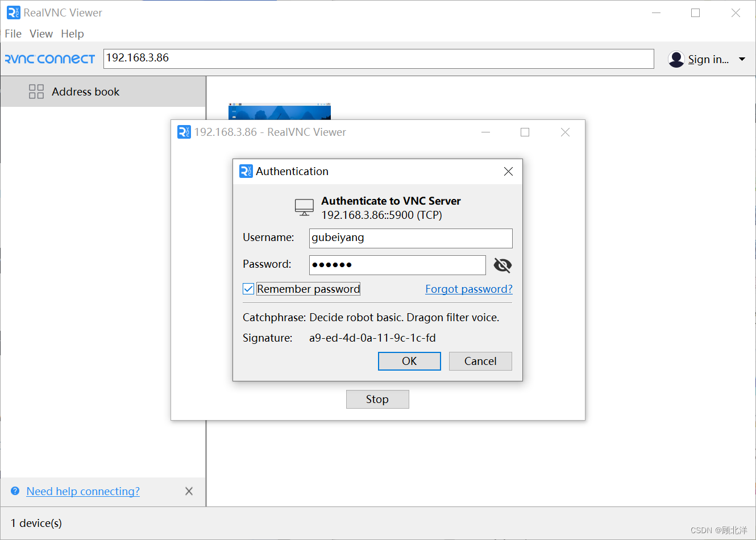
Task: Click the RealVNC icon in the 192.168.3.86 window title
Action: click(x=184, y=132)
